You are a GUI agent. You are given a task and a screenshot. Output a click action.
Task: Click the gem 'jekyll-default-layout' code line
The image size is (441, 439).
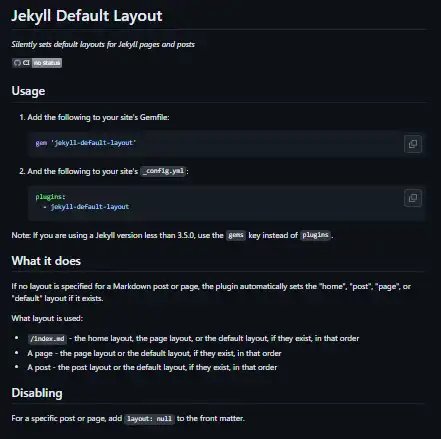coord(86,143)
